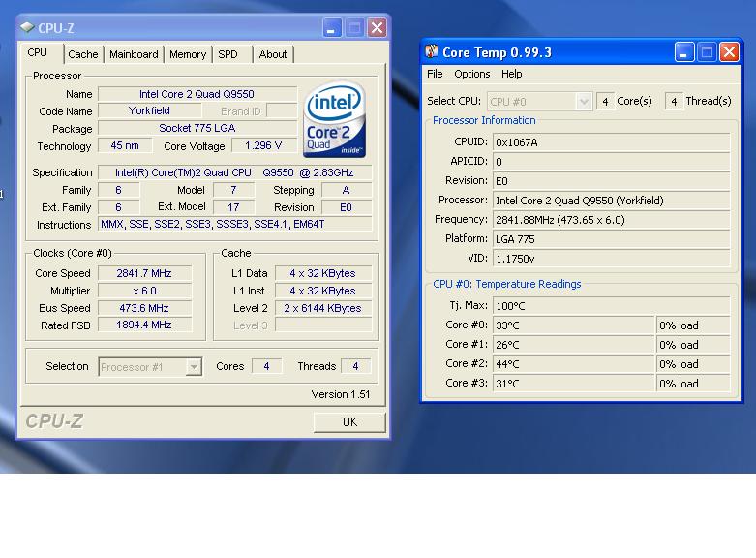This screenshot has width=756, height=558.
Task: Click the Core #3 load value 0% load
Action: point(693,384)
